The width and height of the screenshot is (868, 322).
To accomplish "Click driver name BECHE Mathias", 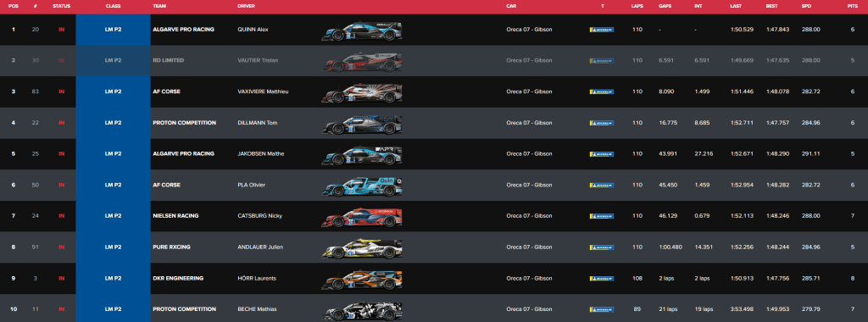I will 257,309.
